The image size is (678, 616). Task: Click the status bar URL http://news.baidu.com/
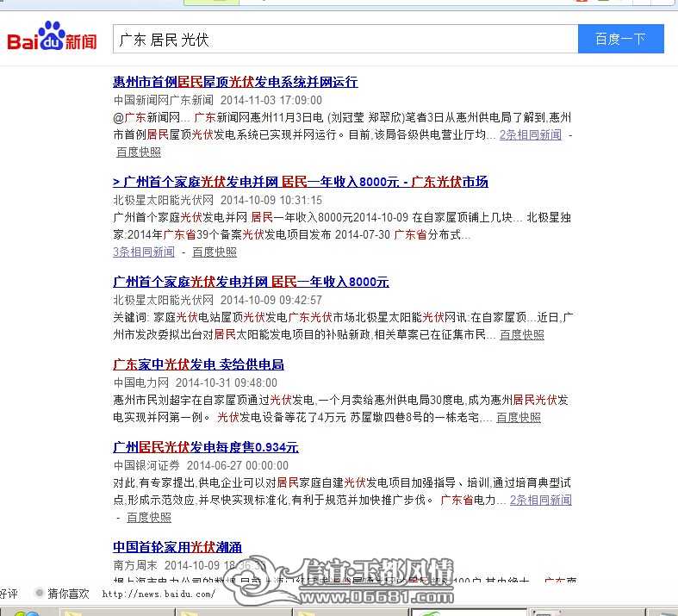tap(159, 594)
